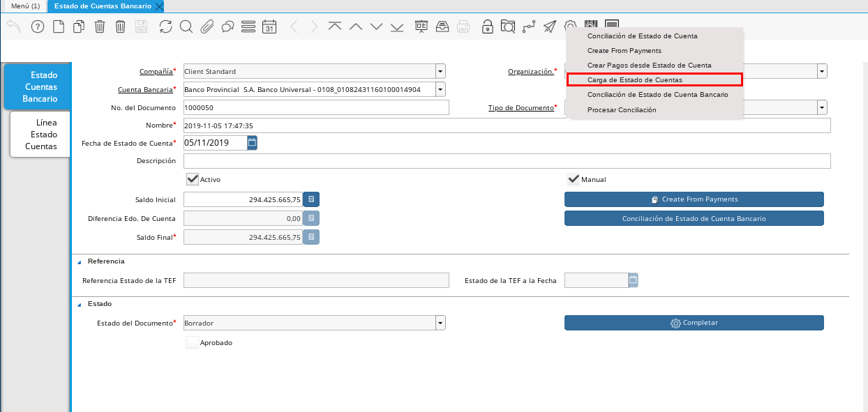Open the archive tray icon
Image resolution: width=868 pixels, height=412 pixels.
click(x=442, y=26)
